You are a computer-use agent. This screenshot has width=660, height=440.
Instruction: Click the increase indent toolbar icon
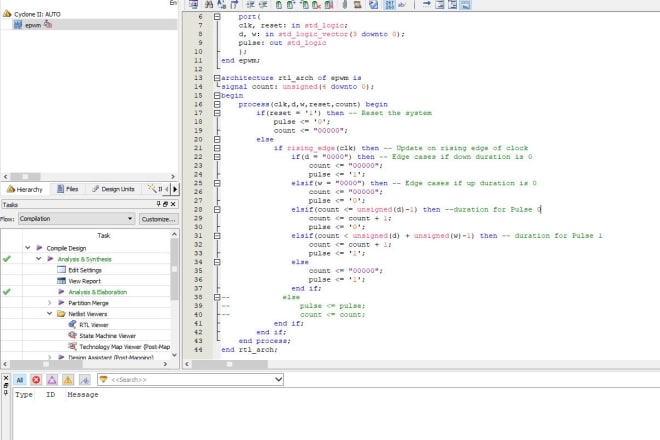(250, 4)
